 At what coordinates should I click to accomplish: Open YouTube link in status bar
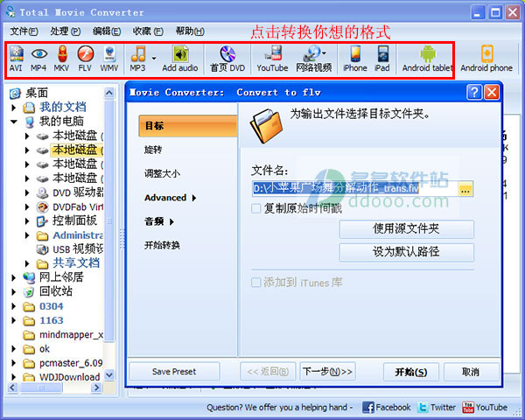485,408
